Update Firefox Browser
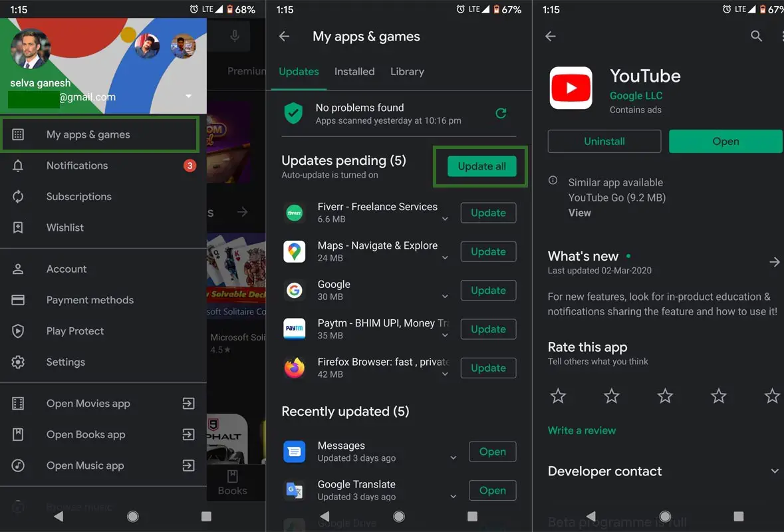784x532 pixels. click(x=488, y=368)
